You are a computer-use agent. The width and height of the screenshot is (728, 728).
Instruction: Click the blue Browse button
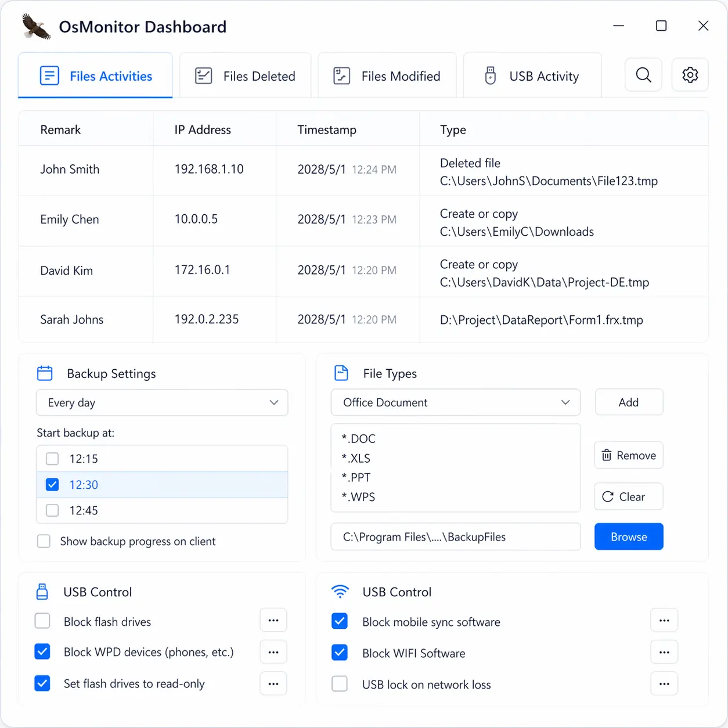coord(629,536)
